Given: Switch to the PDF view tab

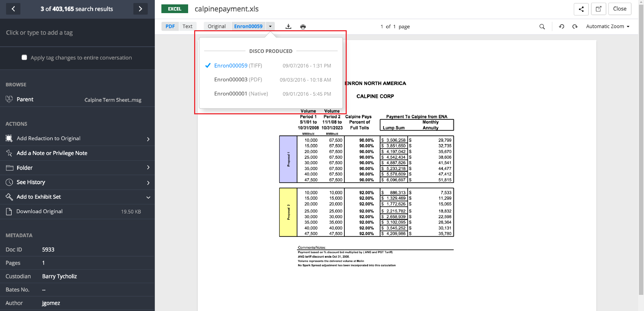Looking at the screenshot, I should point(170,26).
